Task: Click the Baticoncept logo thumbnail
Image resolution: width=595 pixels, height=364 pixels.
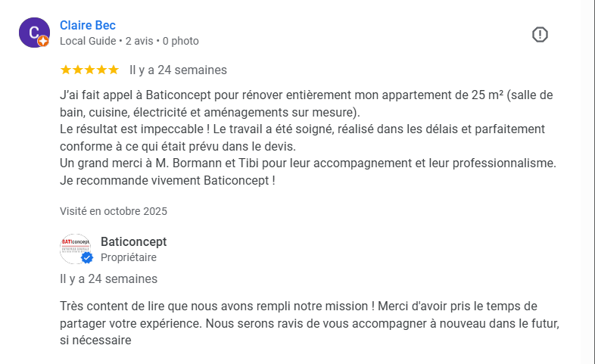Action: [74, 247]
